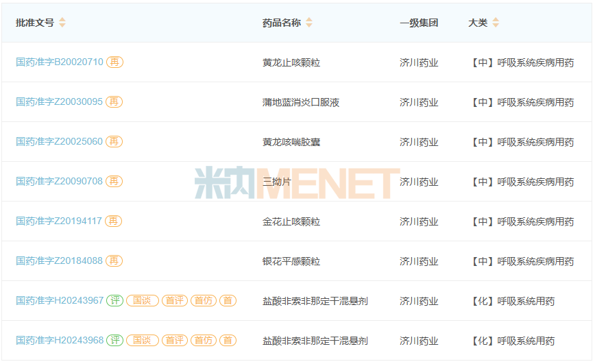This screenshot has width=595, height=364.
Task: Click the 药品名称 column header
Action: point(282,23)
